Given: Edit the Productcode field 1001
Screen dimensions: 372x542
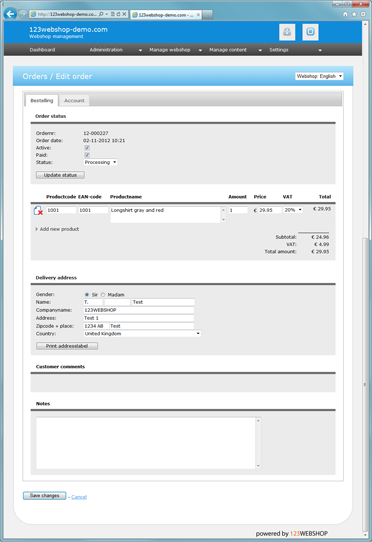Looking at the screenshot, I should [61, 210].
